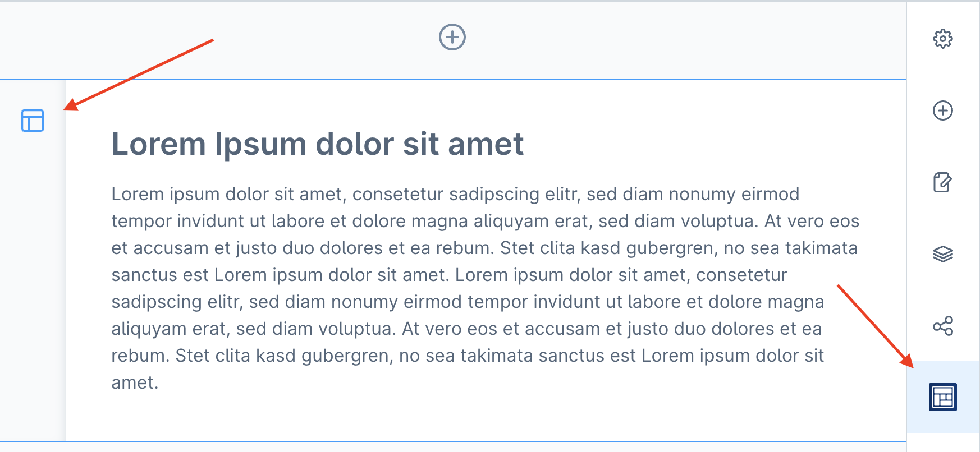The height and width of the screenshot is (452, 980).
Task: Click the plus circle icon in right sidebar
Action: tap(942, 110)
